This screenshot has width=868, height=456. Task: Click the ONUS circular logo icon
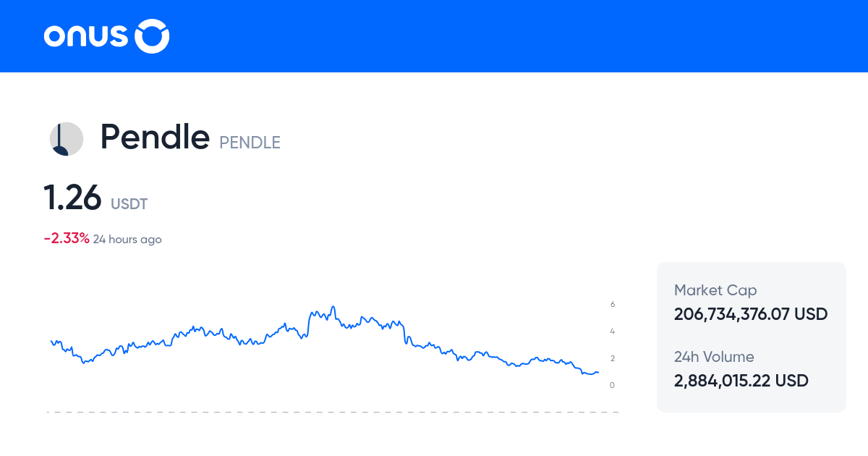153,35
